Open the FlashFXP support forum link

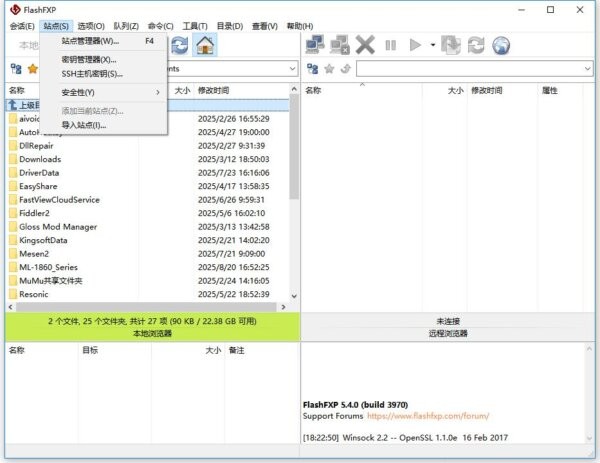click(428, 416)
